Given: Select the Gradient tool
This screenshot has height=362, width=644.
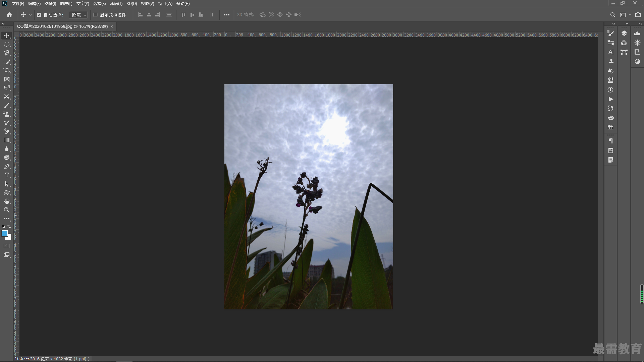Looking at the screenshot, I should tap(7, 140).
